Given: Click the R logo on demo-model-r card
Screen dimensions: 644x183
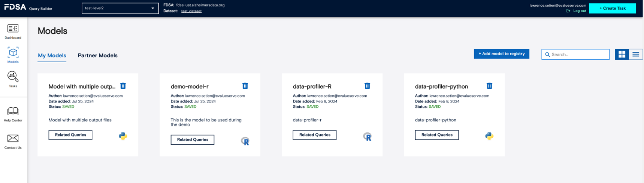Looking at the screenshot, I should tap(245, 141).
